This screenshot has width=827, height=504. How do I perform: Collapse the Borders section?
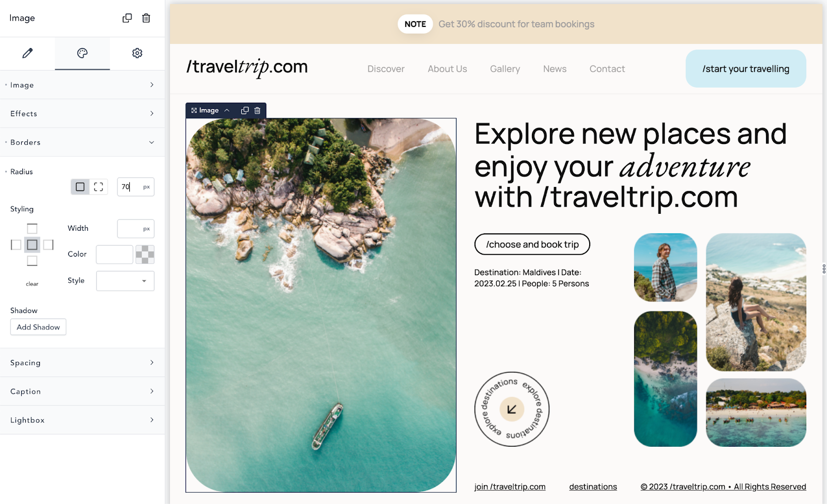pos(82,143)
